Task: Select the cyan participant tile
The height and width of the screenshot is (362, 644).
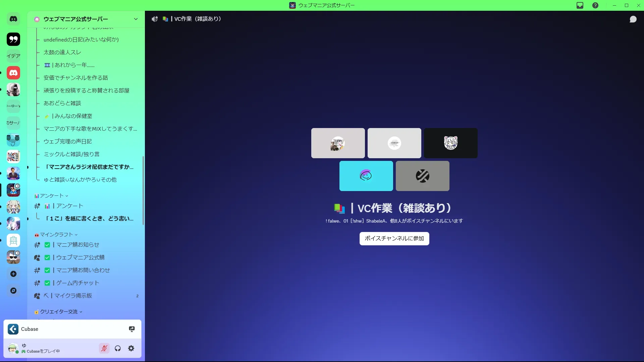Action: (x=366, y=176)
